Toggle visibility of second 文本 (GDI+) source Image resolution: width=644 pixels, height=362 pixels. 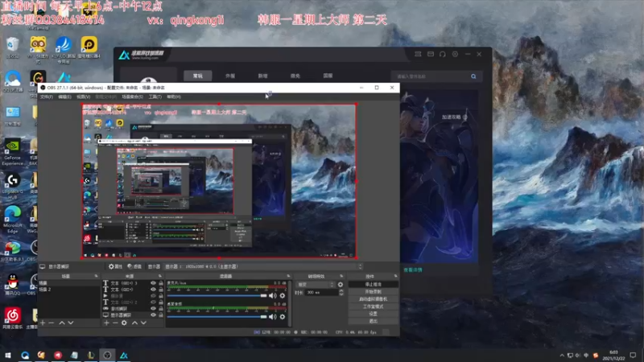tap(153, 290)
